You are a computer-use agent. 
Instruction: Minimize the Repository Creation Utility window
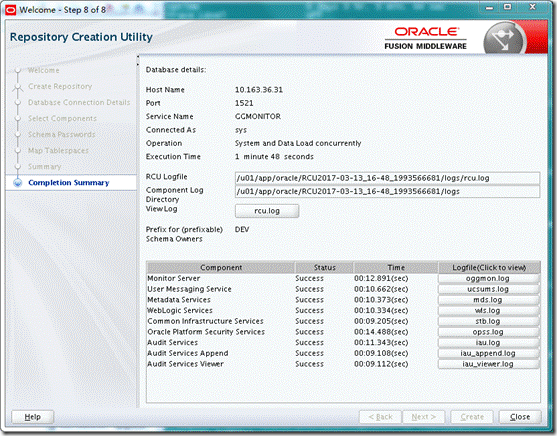pyautogui.click(x=490, y=7)
